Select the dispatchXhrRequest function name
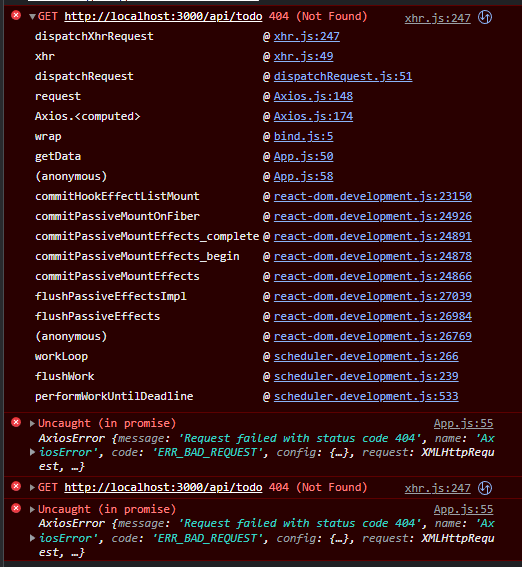Viewport: 522px width, 567px height. (x=94, y=36)
